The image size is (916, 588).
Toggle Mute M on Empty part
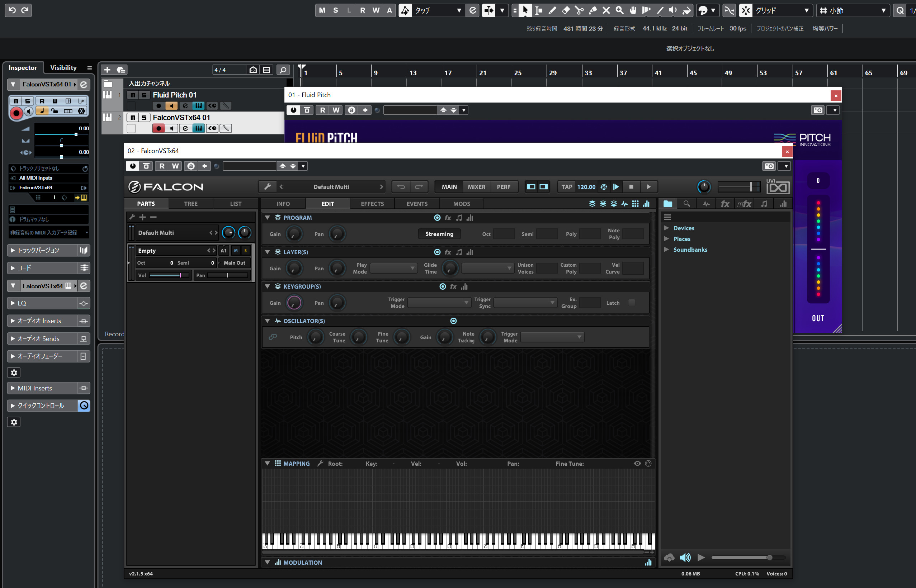pos(236,251)
